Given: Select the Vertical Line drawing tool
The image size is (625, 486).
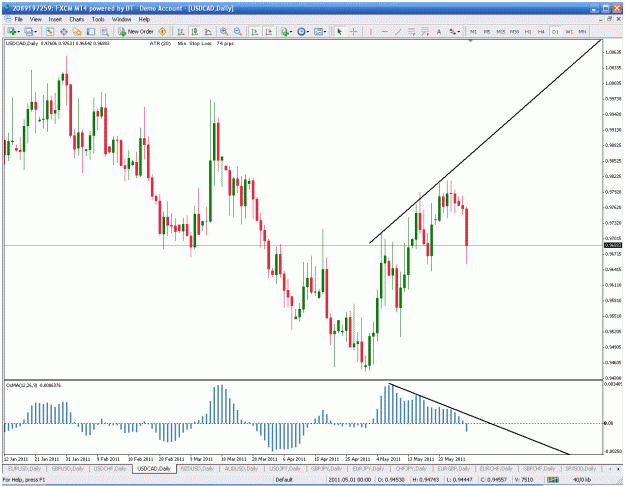Looking at the screenshot, I should click(x=371, y=31).
